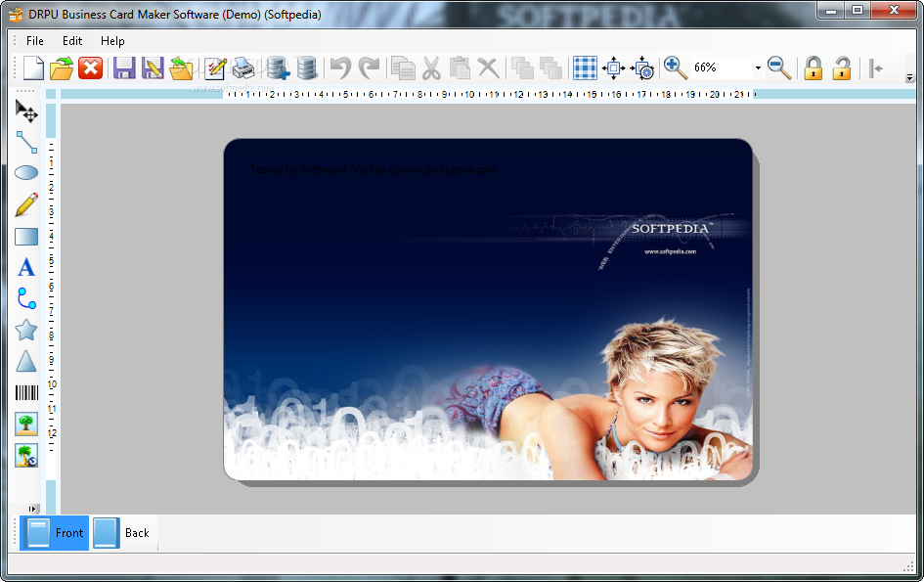Screen dimensions: 924x582
Task: Click the database icon with plus sign
Action: click(278, 67)
